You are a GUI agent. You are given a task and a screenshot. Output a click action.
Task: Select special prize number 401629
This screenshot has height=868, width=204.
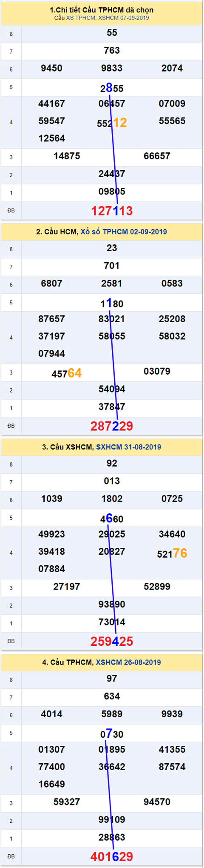pos(112,857)
